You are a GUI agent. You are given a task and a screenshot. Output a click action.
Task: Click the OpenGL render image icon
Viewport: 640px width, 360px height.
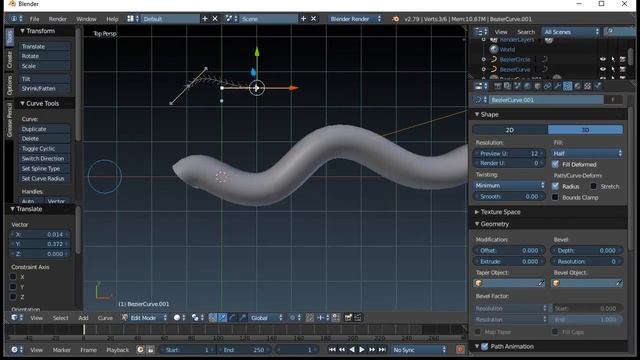(348, 318)
